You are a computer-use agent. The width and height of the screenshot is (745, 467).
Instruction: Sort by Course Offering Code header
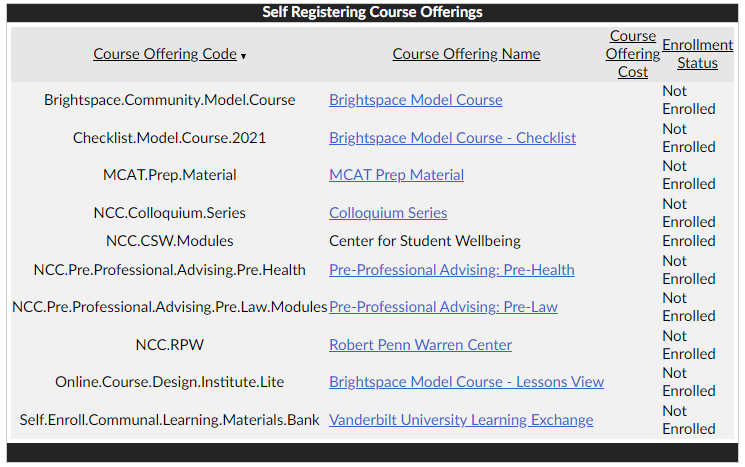point(165,54)
